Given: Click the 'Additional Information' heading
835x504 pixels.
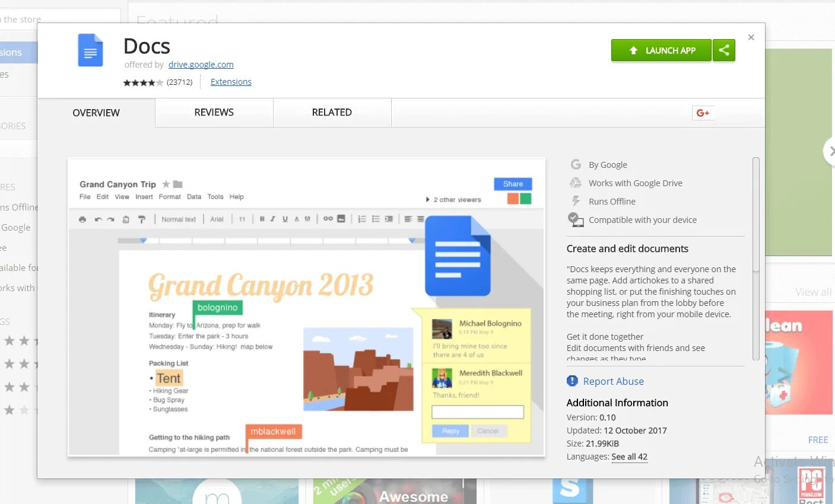Looking at the screenshot, I should pyautogui.click(x=617, y=403).
